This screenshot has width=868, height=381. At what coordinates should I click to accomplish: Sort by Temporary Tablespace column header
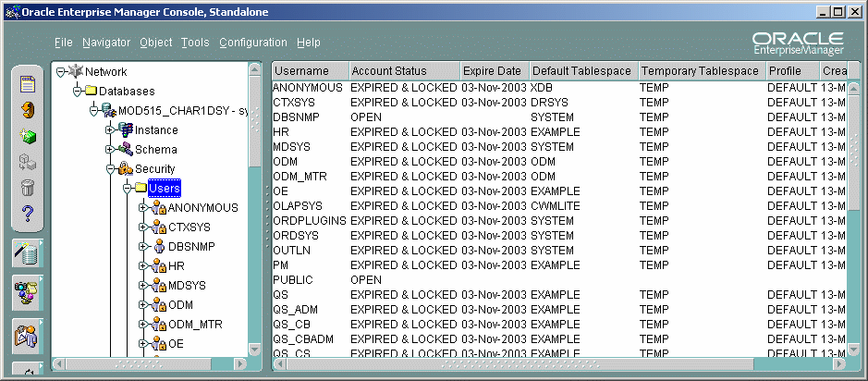[x=702, y=71]
